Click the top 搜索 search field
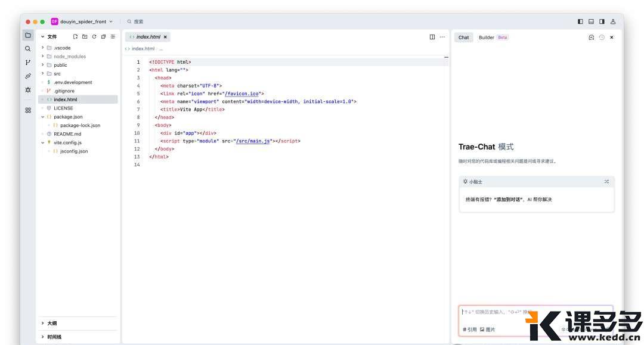Screen dimensions: 644x345 [x=138, y=21]
